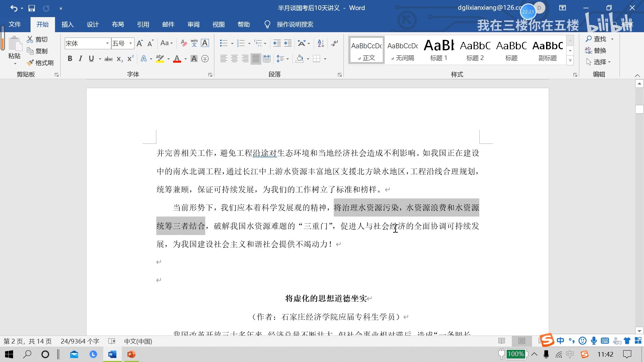Click the red font color button
The image size is (644, 362).
[x=177, y=59]
